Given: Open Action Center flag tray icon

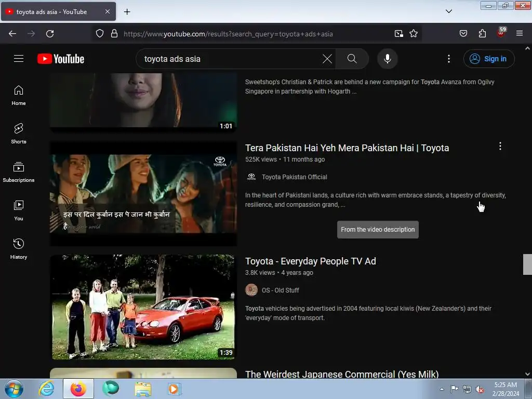Looking at the screenshot, I should (454, 389).
